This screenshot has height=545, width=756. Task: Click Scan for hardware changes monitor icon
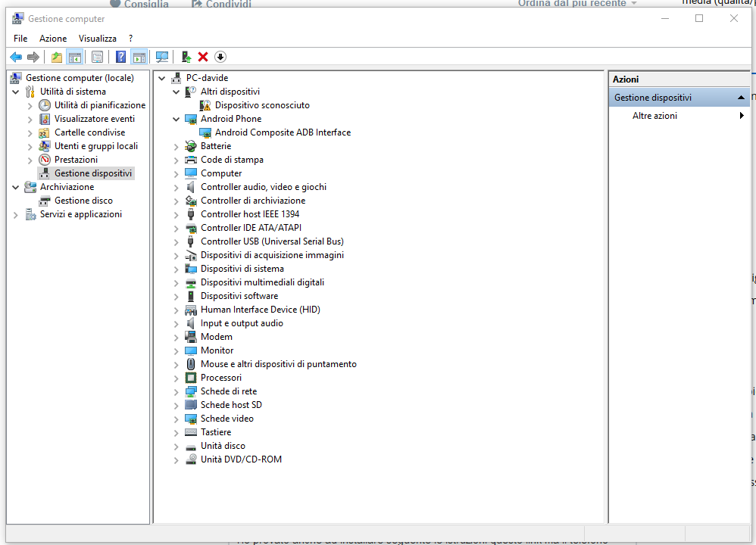click(x=162, y=57)
